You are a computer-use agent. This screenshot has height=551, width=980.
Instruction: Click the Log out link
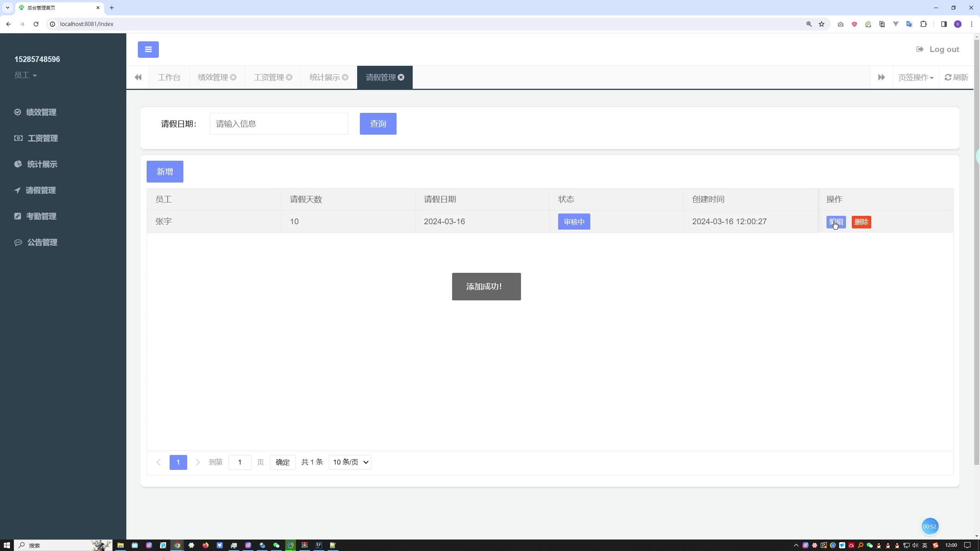(x=938, y=49)
